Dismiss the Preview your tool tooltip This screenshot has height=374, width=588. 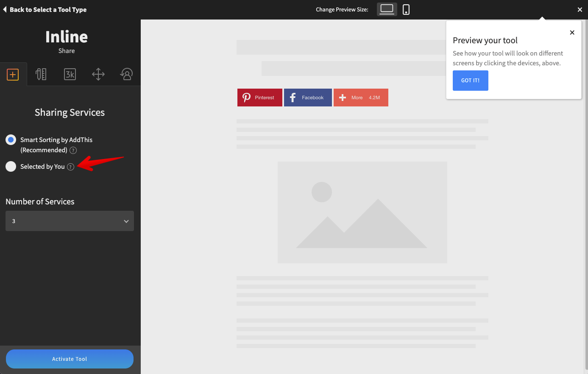(572, 32)
